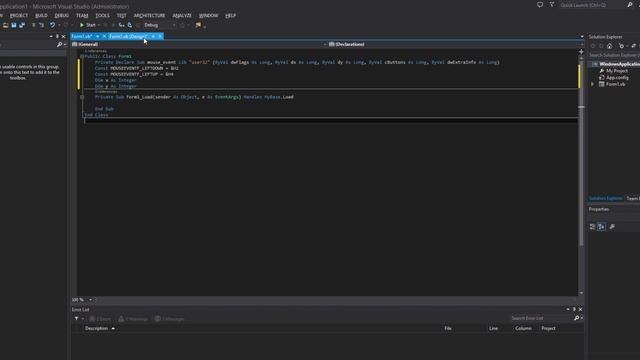
Task: Click the Open File toolbar icon
Action: coord(5,25)
